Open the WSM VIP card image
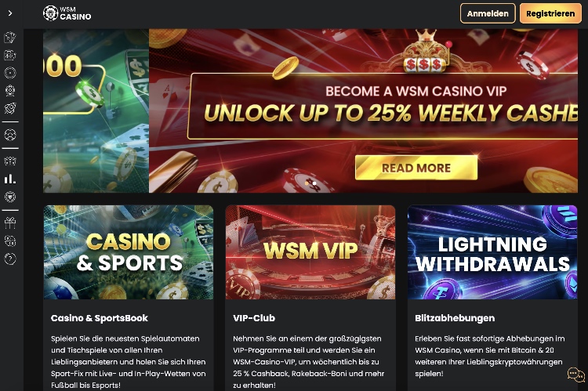 point(310,252)
